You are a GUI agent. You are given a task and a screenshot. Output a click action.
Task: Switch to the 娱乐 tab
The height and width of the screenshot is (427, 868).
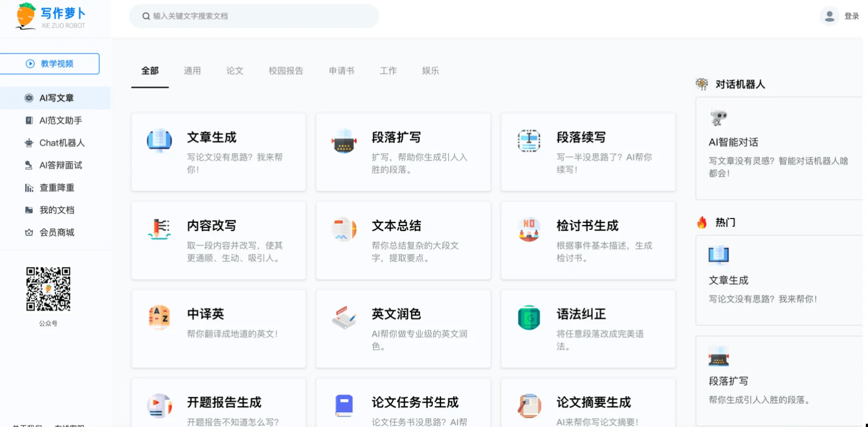point(431,71)
